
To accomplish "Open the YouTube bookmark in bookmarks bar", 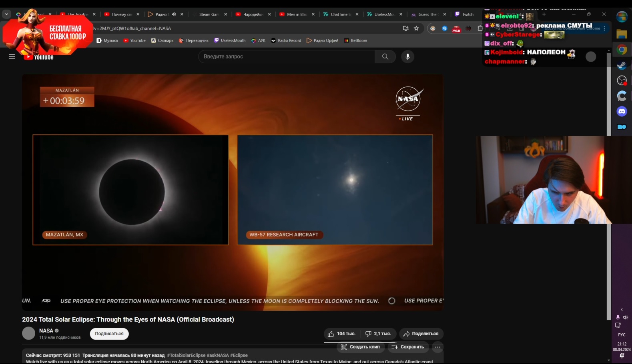I will 134,40.
